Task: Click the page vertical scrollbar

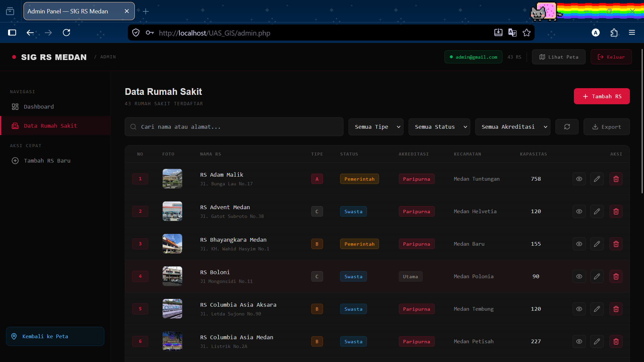Action: pyautogui.click(x=642, y=121)
